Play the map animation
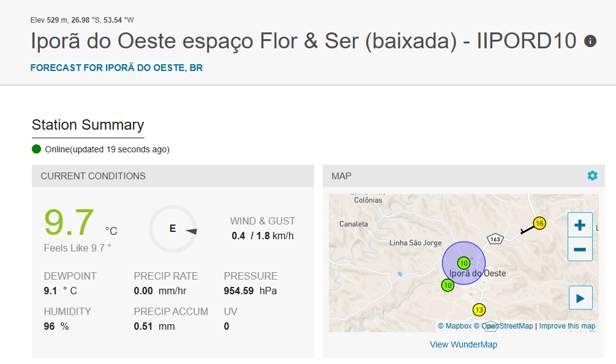 point(580,298)
